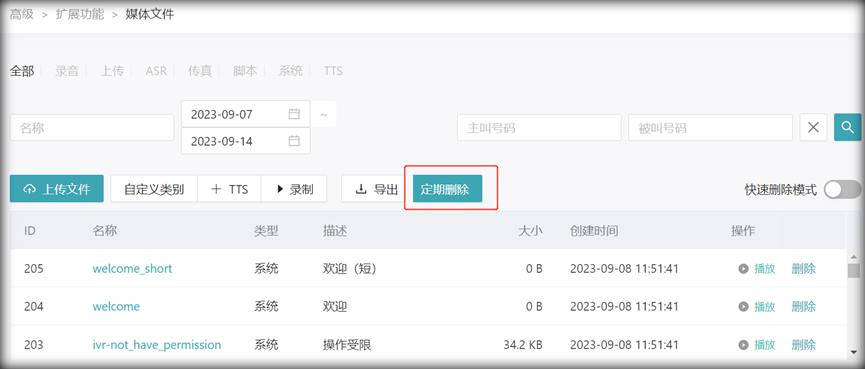Switch to the 脚本 tab
The width and height of the screenshot is (865, 369).
[x=245, y=71]
